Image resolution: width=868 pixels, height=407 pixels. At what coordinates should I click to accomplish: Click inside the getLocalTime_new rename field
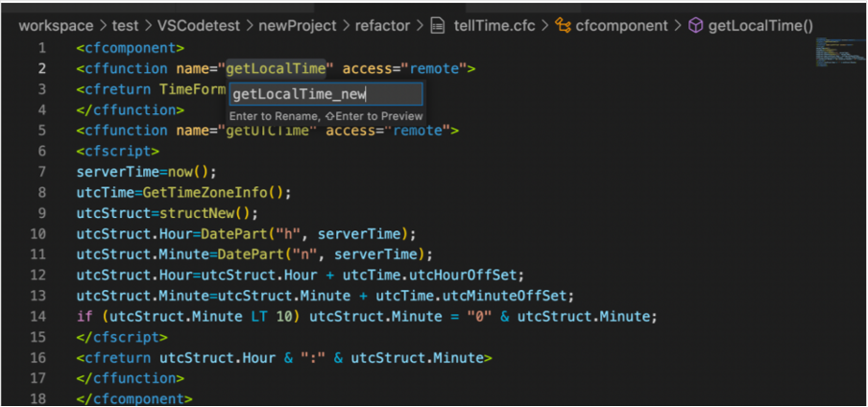point(325,94)
